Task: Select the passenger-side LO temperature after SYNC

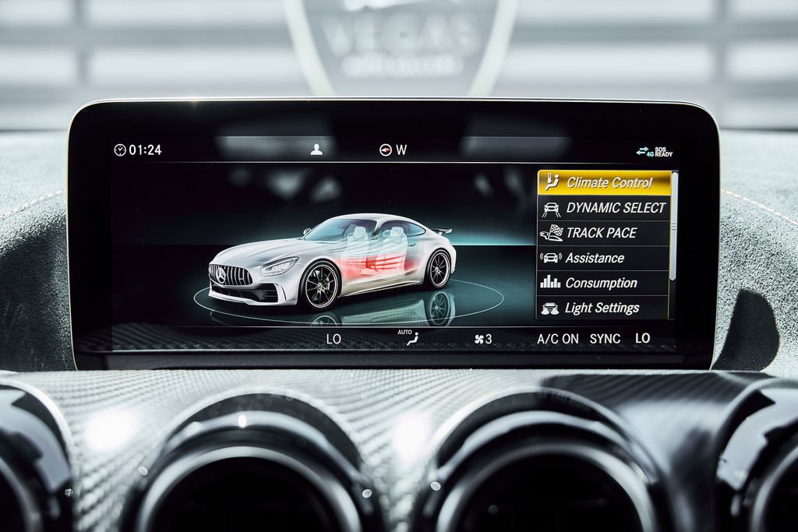Action: (642, 338)
